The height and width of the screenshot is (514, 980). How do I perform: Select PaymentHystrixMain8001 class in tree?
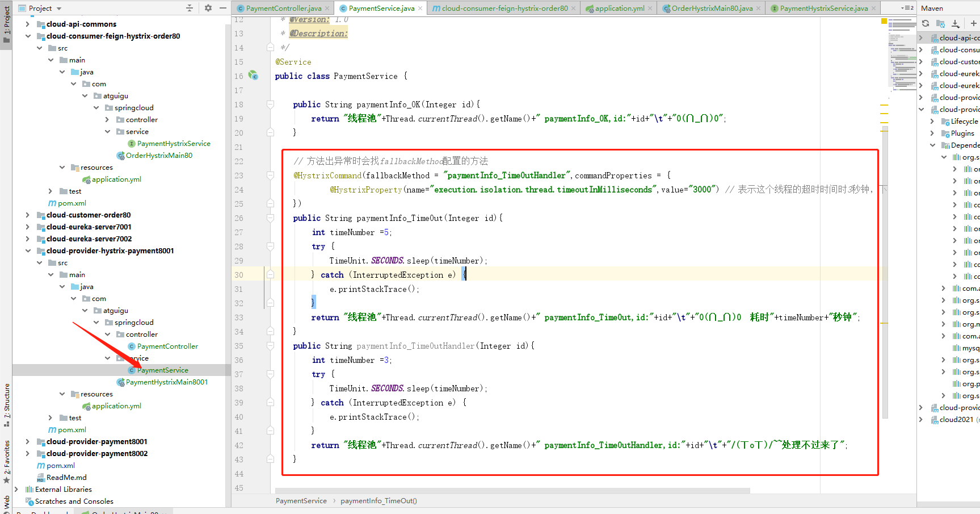click(167, 382)
